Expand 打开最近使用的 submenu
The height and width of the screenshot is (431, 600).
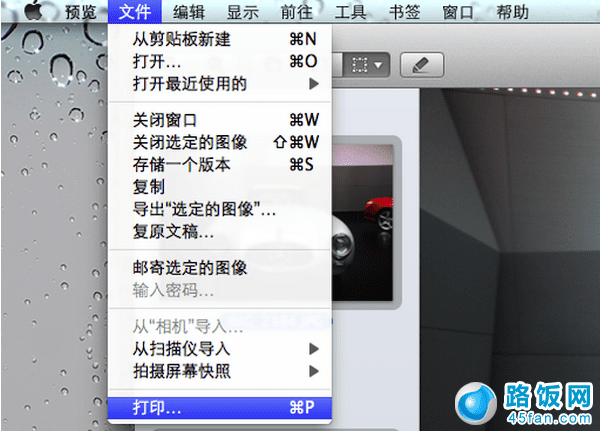tap(220, 83)
